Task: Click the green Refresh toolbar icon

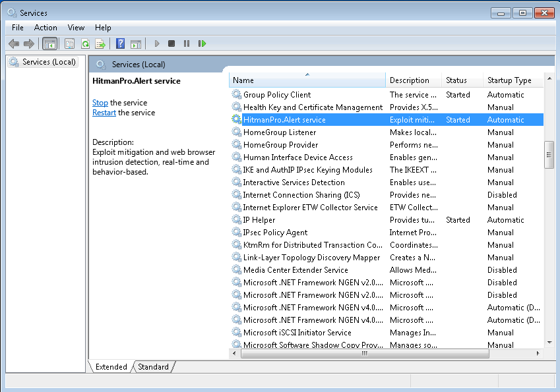Action: 85,43
